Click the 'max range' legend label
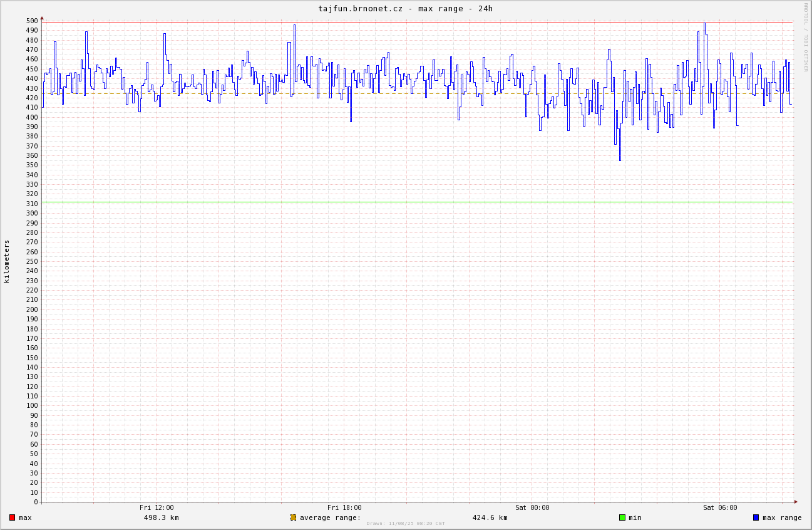The height and width of the screenshot is (530, 812). (x=782, y=517)
